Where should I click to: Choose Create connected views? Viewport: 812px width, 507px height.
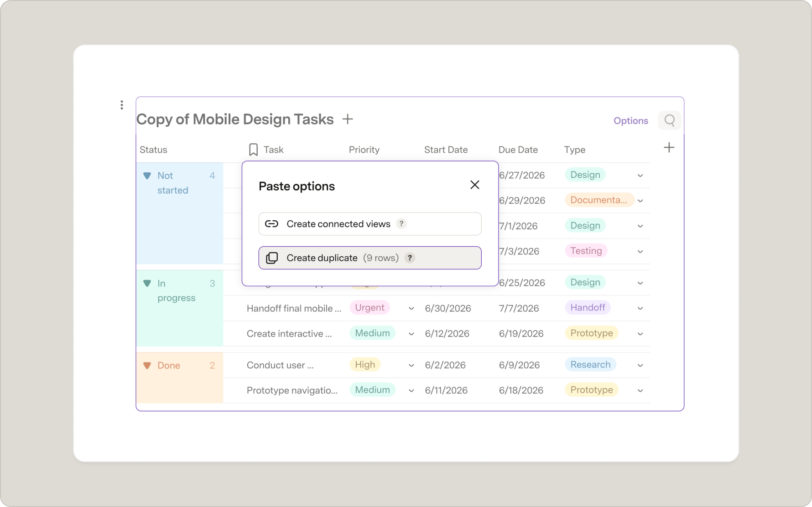(370, 224)
